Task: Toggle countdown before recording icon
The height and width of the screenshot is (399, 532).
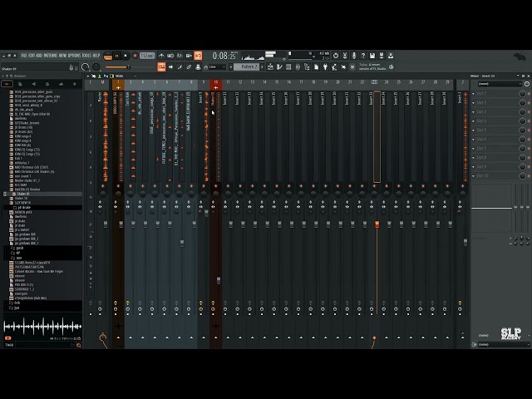Action: click(x=180, y=56)
